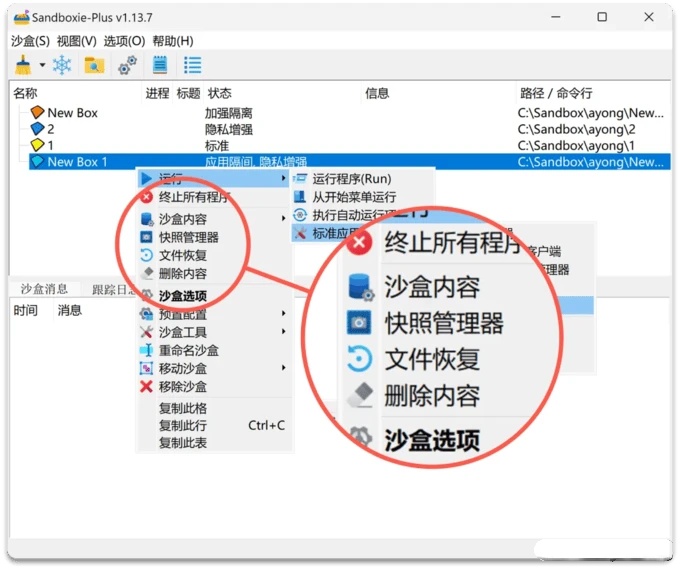Click the 移动沙盒 move icon

(146, 368)
